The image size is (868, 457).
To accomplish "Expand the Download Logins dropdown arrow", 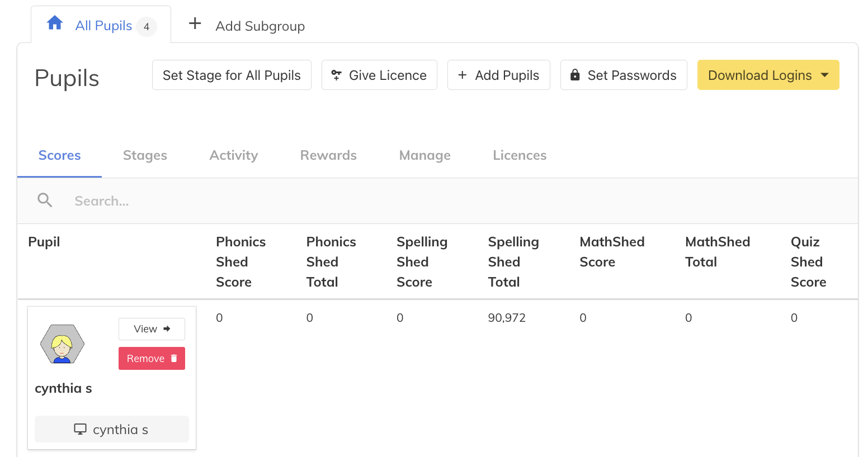I will pyautogui.click(x=824, y=75).
